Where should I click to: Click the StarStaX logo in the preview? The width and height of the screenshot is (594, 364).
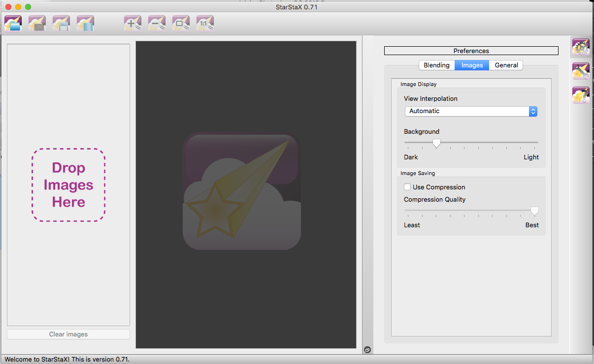pyautogui.click(x=242, y=191)
